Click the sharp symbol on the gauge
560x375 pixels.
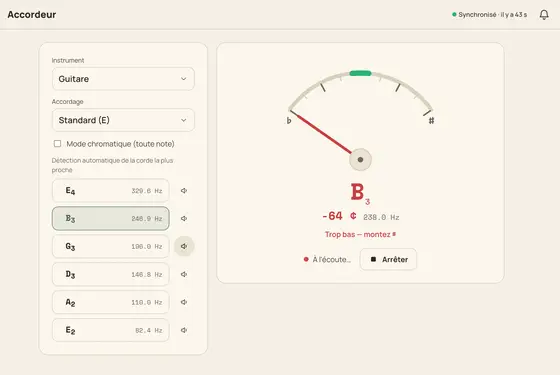point(431,121)
